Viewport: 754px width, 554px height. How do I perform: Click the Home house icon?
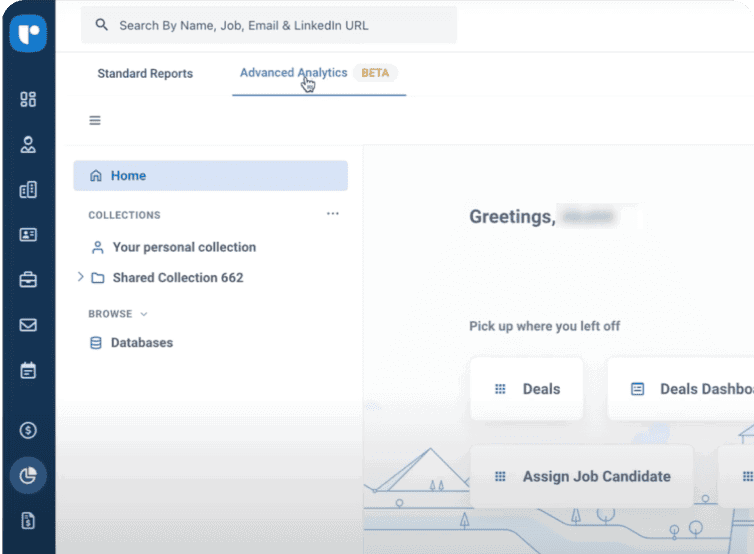tap(96, 176)
